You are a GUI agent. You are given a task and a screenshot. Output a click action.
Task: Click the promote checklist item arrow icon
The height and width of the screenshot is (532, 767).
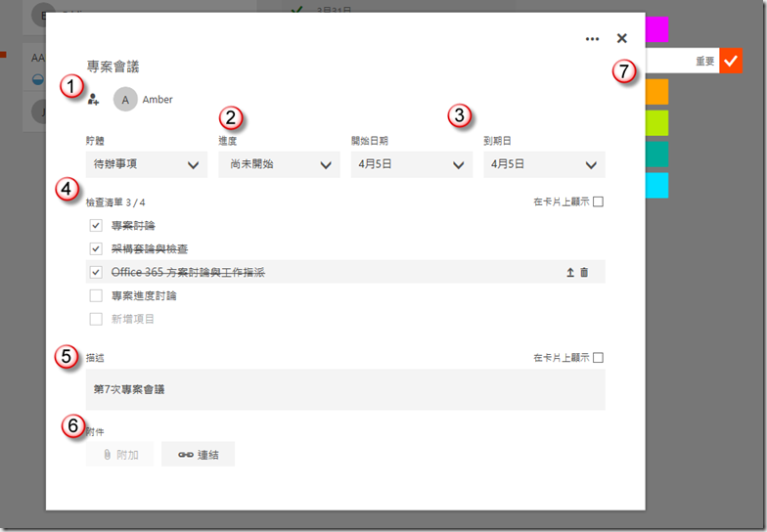click(x=570, y=273)
